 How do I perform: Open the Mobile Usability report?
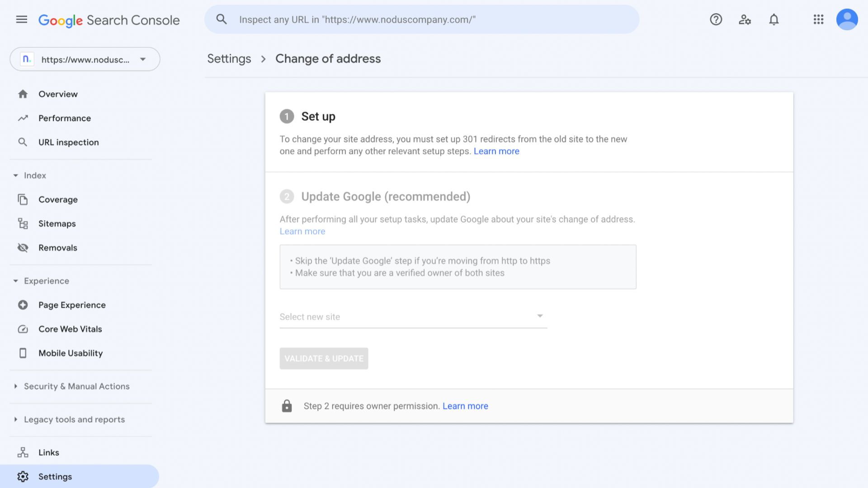coord(71,353)
